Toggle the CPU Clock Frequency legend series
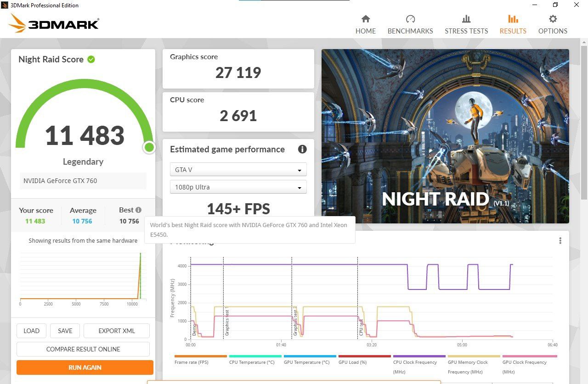This screenshot has height=384, width=588. coord(419,365)
